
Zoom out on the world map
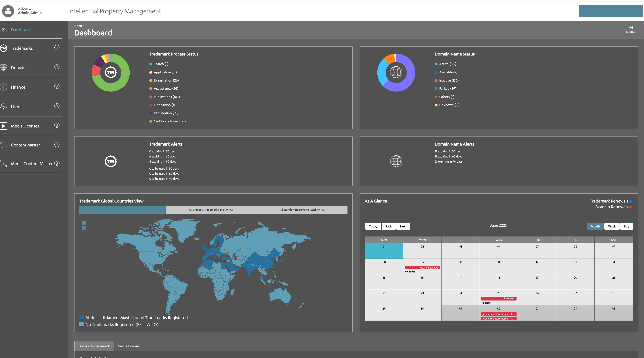84,228
